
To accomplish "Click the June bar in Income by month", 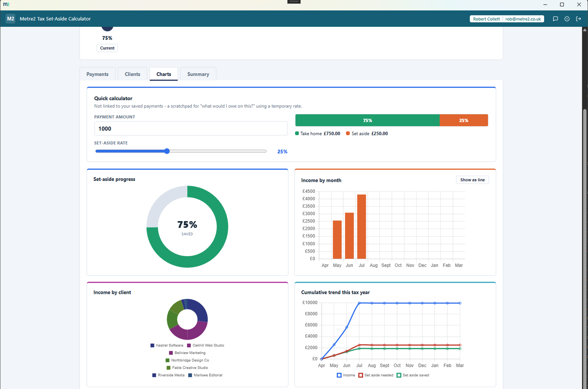I will [349, 236].
